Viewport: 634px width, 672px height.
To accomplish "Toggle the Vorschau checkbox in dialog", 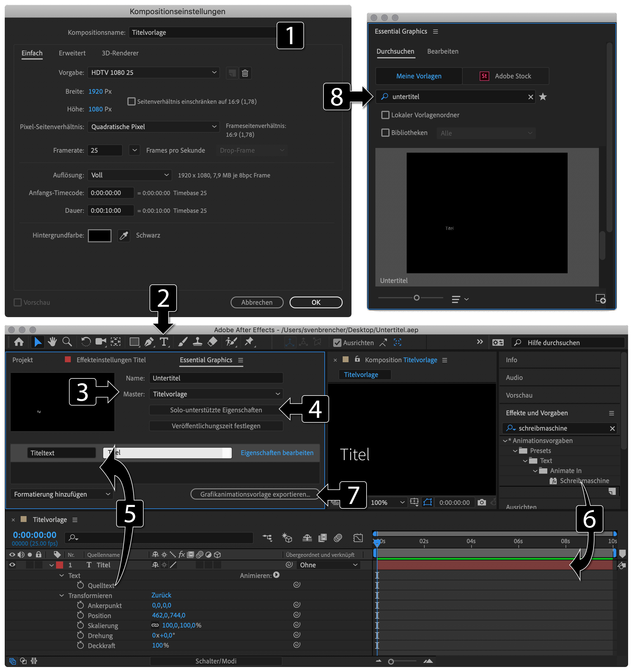I will pos(18,302).
